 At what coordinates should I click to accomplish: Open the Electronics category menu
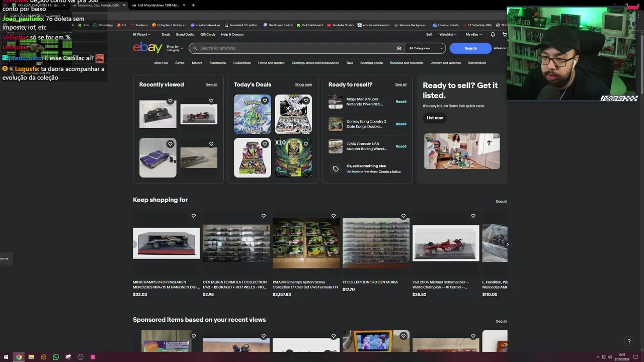click(x=218, y=63)
